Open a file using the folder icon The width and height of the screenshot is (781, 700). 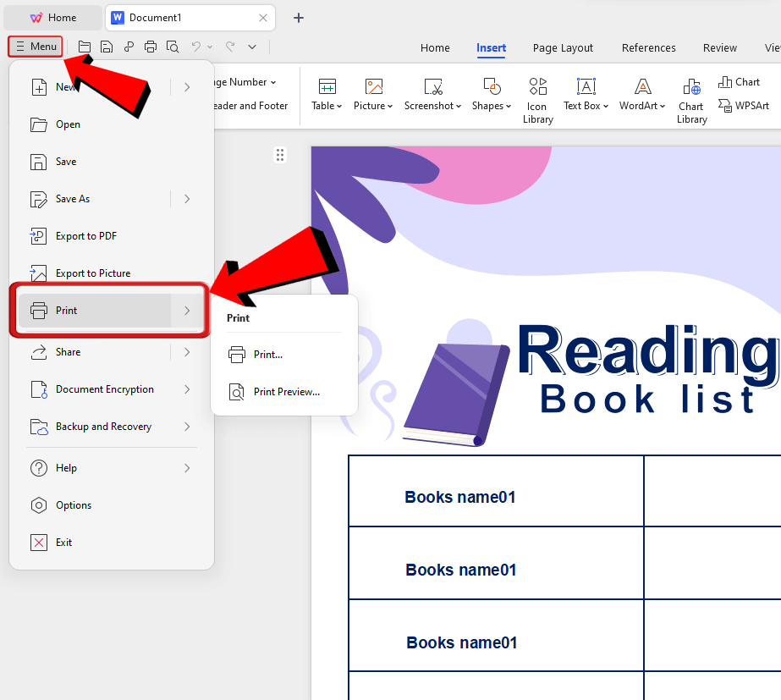(x=84, y=47)
